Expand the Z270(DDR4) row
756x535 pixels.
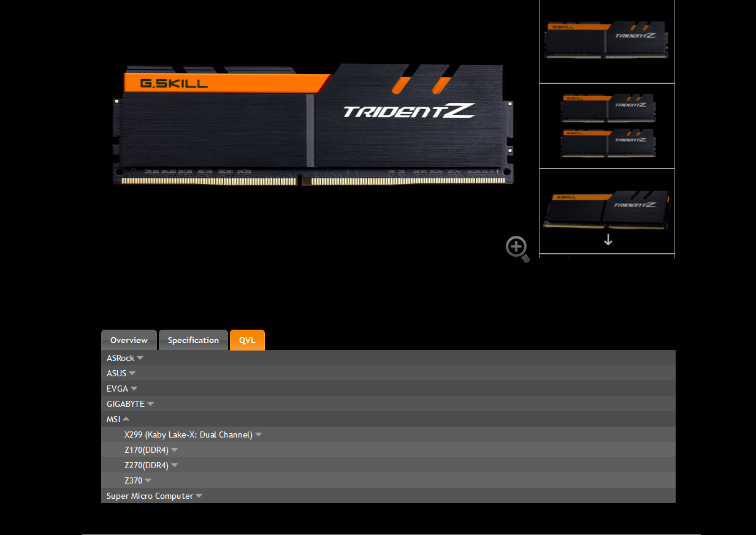pyautogui.click(x=388, y=465)
